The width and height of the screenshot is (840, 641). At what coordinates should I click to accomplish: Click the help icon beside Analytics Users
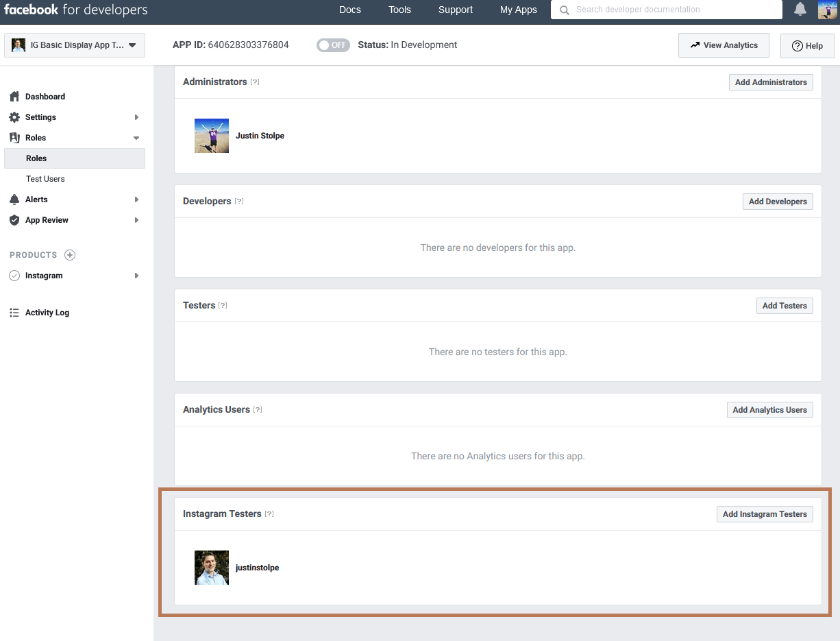[258, 410]
